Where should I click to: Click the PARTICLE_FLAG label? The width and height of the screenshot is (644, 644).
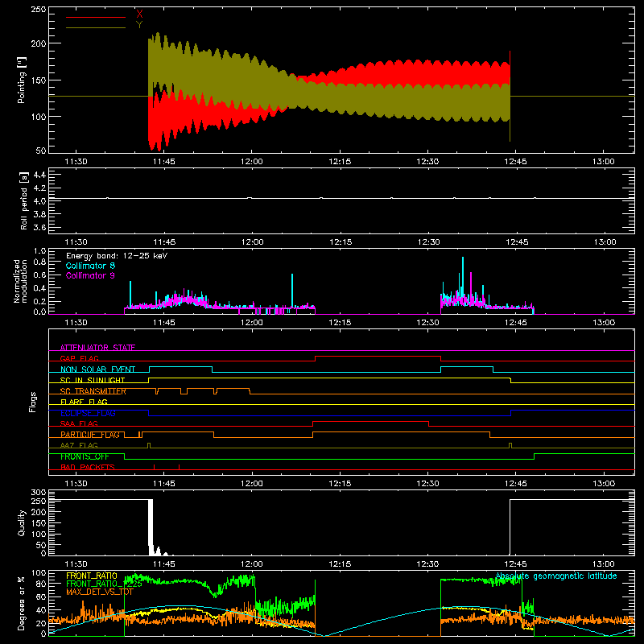click(90, 435)
